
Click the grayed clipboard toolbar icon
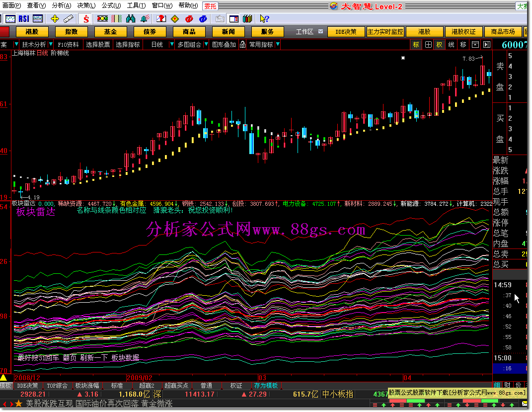tap(220, 19)
